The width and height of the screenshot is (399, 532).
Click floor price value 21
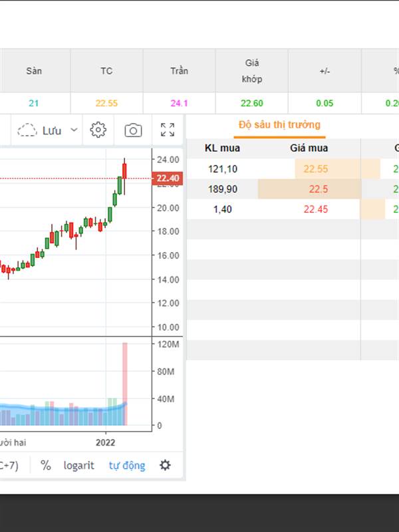34,103
